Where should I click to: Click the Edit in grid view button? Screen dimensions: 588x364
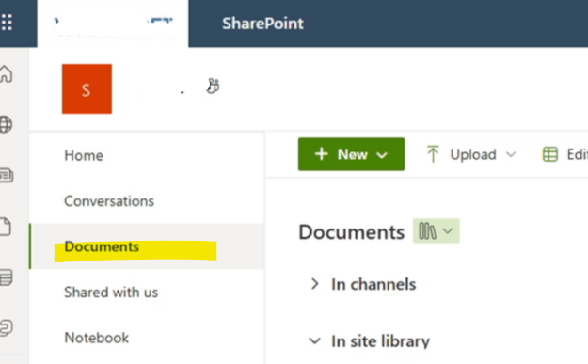point(564,154)
